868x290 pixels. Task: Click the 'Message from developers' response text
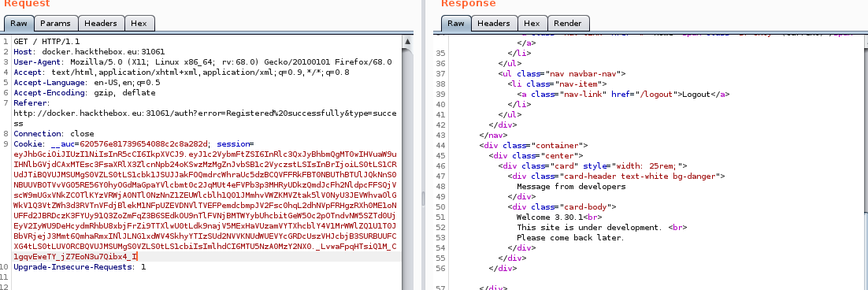click(x=571, y=187)
